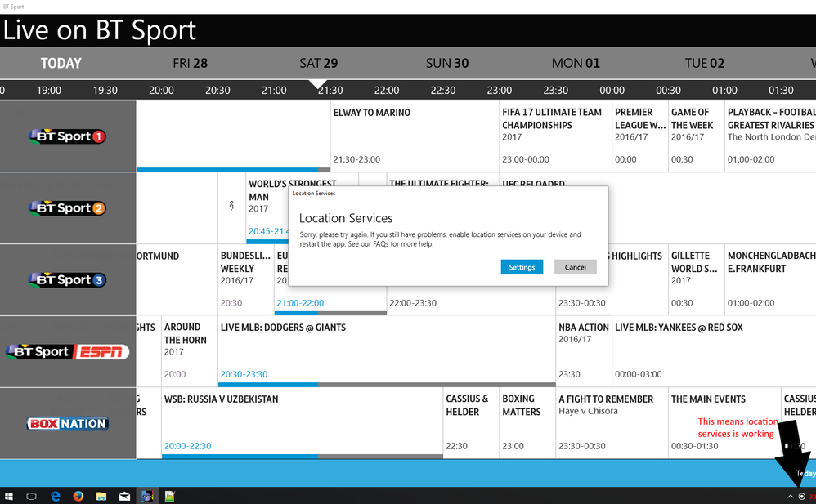Screen dimensions: 816x504
Task: Switch to the SUN 30 tab
Action: [447, 64]
